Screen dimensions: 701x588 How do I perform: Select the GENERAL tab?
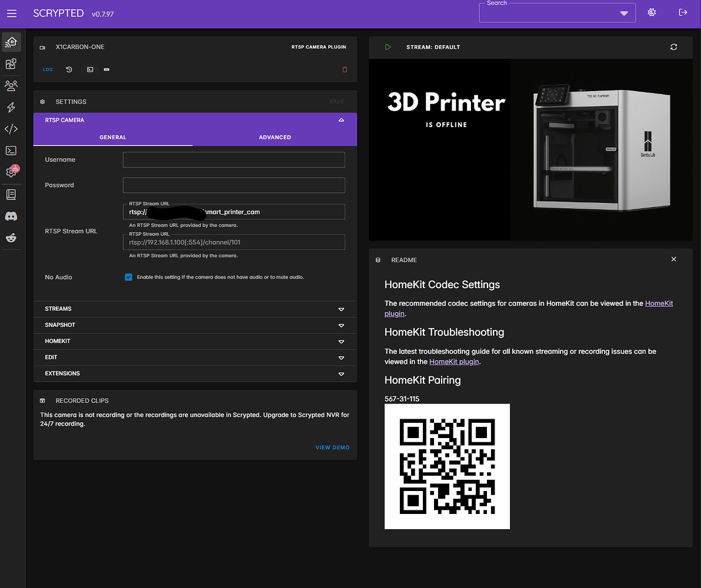[x=113, y=137]
